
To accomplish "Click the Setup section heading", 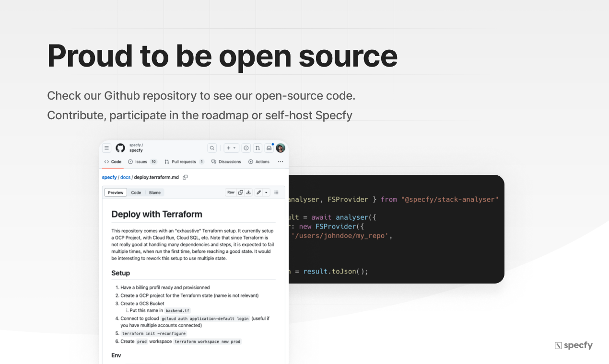I will tap(121, 273).
